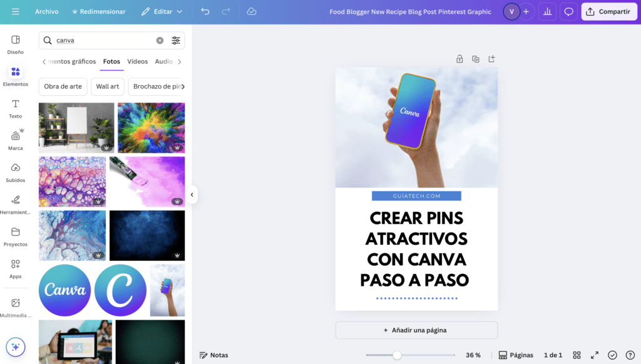Open the 36 % zoom level menu

(x=473, y=355)
